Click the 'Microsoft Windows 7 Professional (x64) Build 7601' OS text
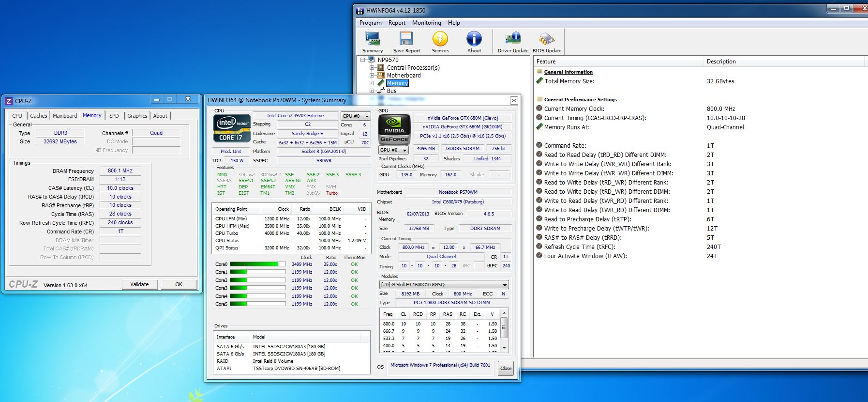 [440, 365]
